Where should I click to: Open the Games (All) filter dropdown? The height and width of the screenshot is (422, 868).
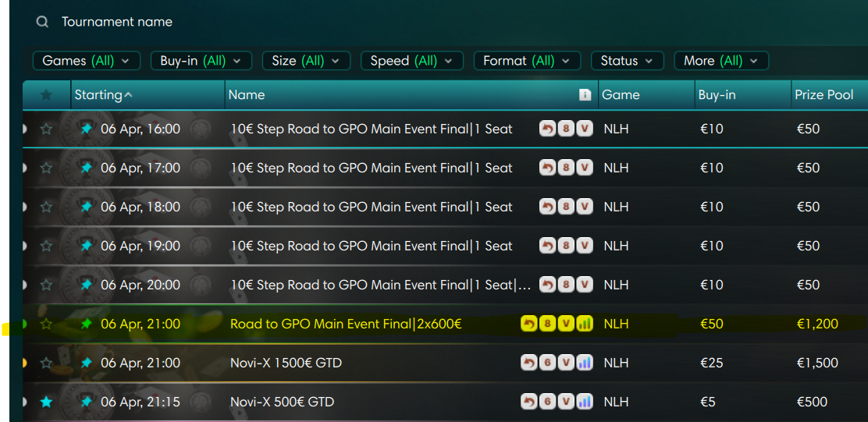point(86,61)
